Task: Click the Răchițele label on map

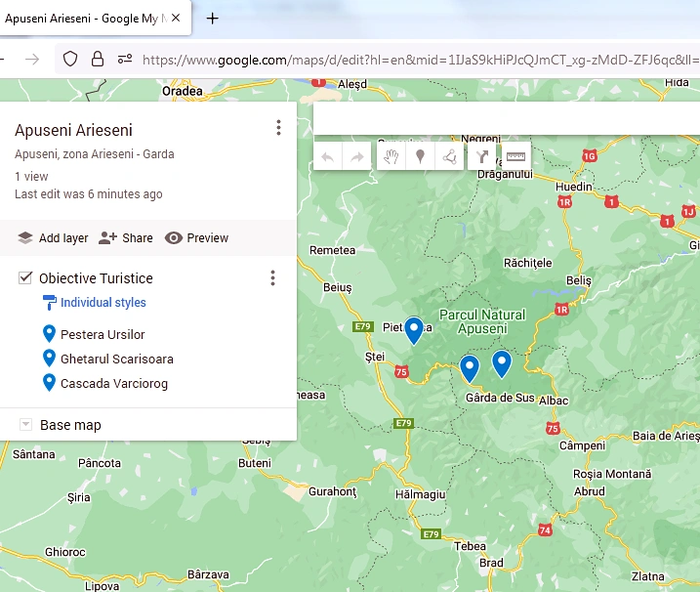Action: click(527, 263)
